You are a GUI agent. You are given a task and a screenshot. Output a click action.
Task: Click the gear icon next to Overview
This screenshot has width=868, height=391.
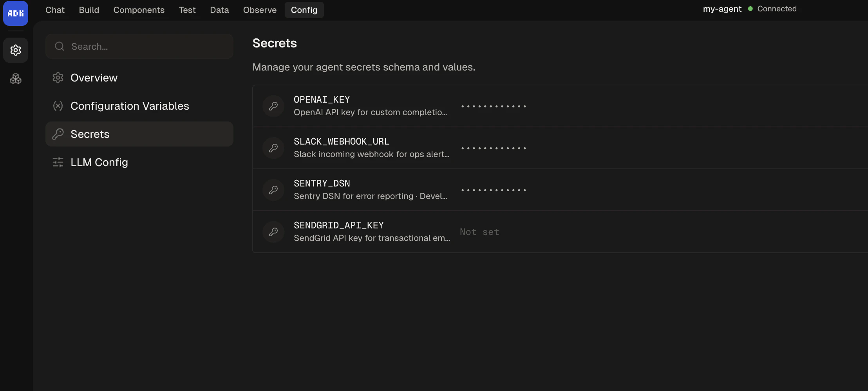click(x=58, y=77)
